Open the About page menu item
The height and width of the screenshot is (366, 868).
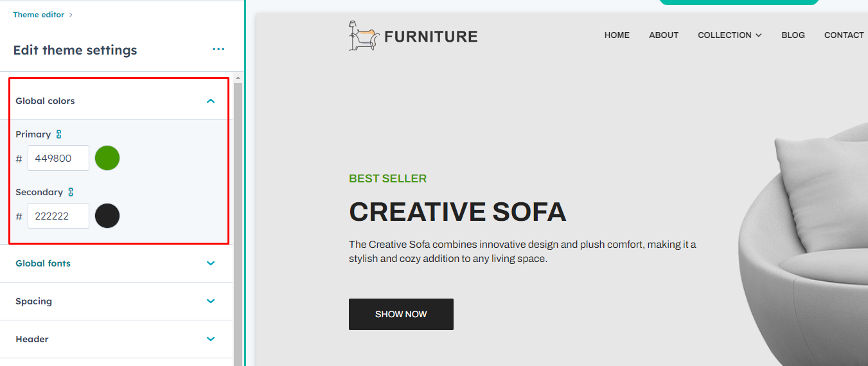tap(664, 35)
